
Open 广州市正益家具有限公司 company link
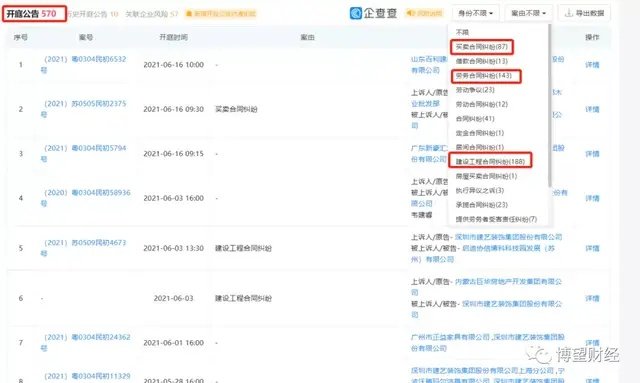(x=450, y=337)
